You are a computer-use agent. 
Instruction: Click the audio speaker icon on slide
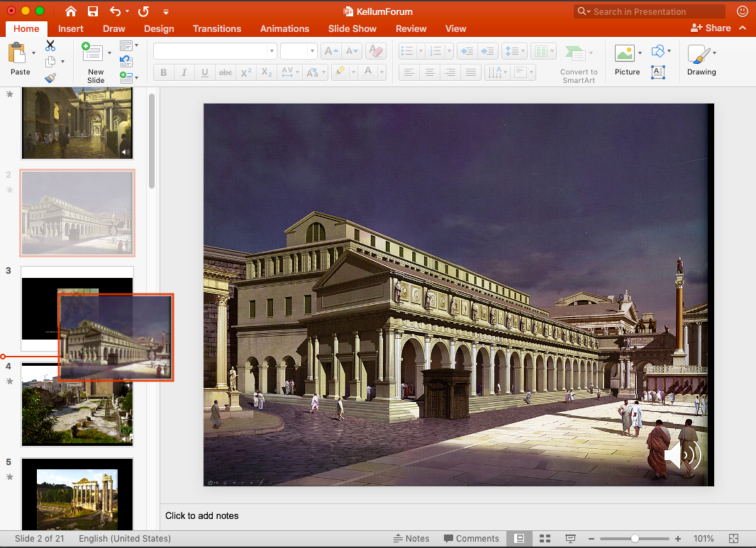point(683,454)
